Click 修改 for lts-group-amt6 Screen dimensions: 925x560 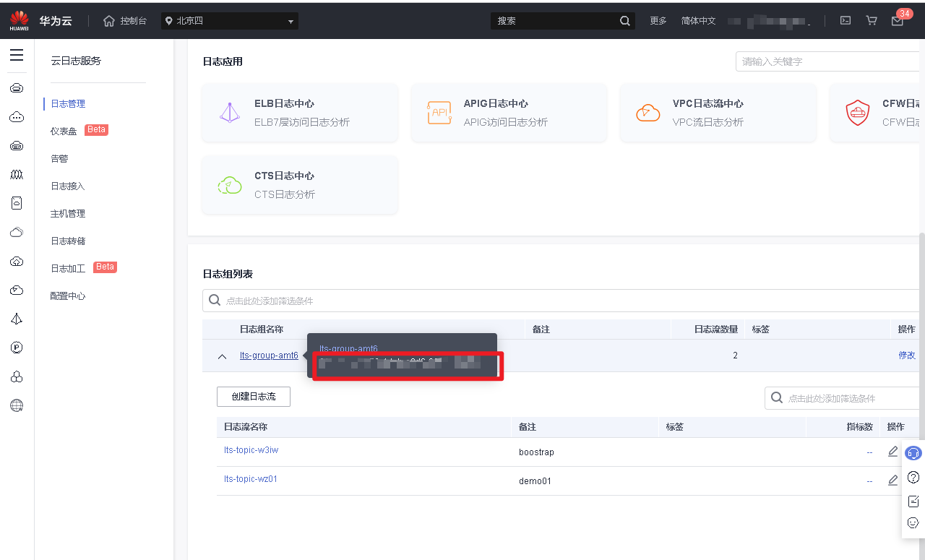906,356
